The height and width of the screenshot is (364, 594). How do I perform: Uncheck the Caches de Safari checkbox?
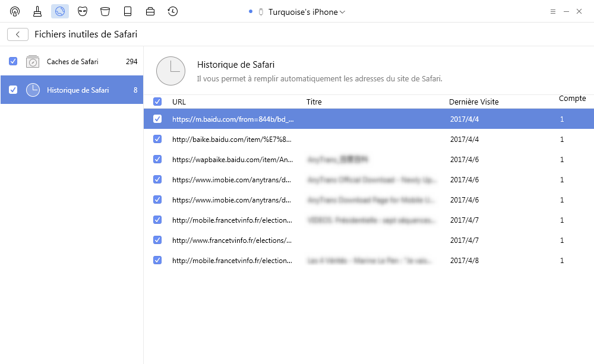[13, 61]
